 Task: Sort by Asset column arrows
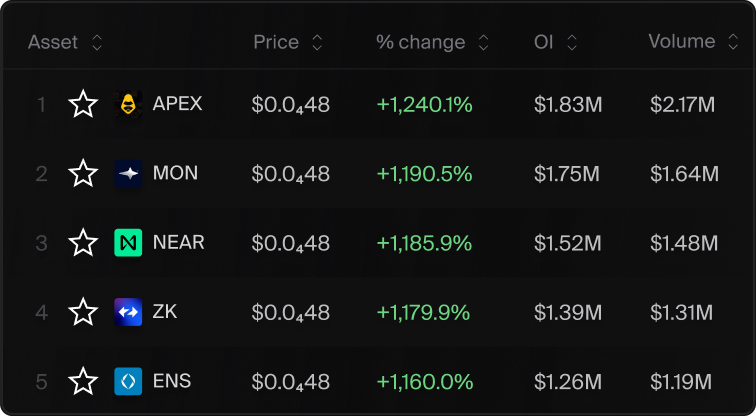[97, 42]
